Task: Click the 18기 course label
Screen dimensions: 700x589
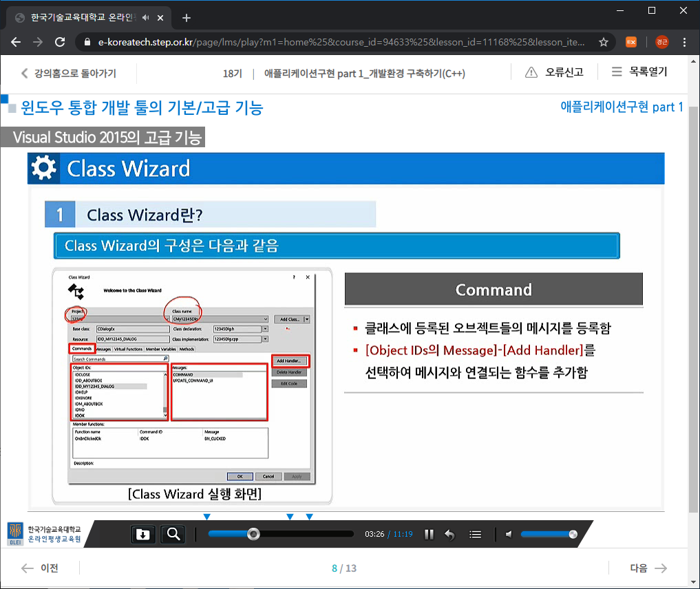Action: 232,74
